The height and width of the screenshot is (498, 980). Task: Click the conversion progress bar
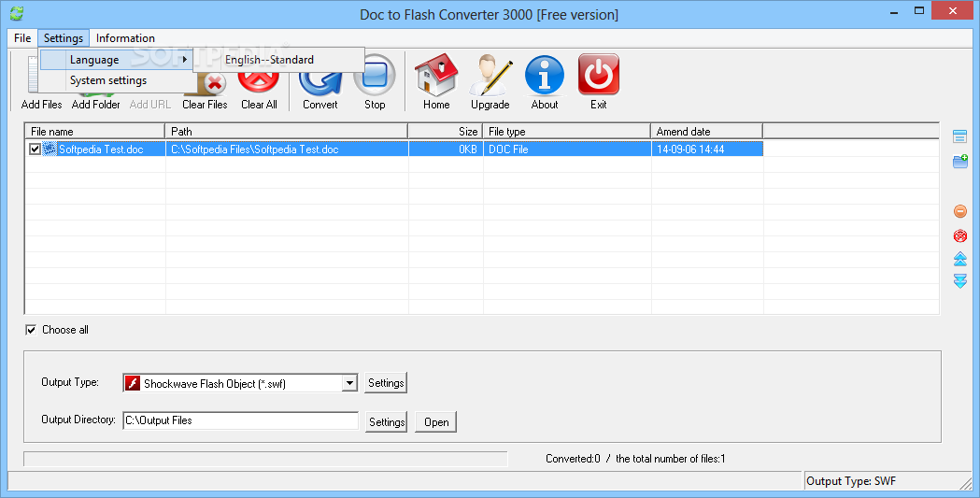pyautogui.click(x=265, y=460)
